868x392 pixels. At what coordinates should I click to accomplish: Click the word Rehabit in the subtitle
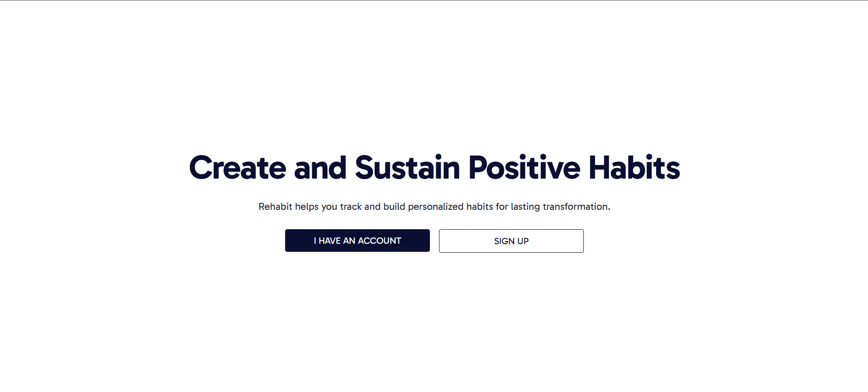coord(275,207)
